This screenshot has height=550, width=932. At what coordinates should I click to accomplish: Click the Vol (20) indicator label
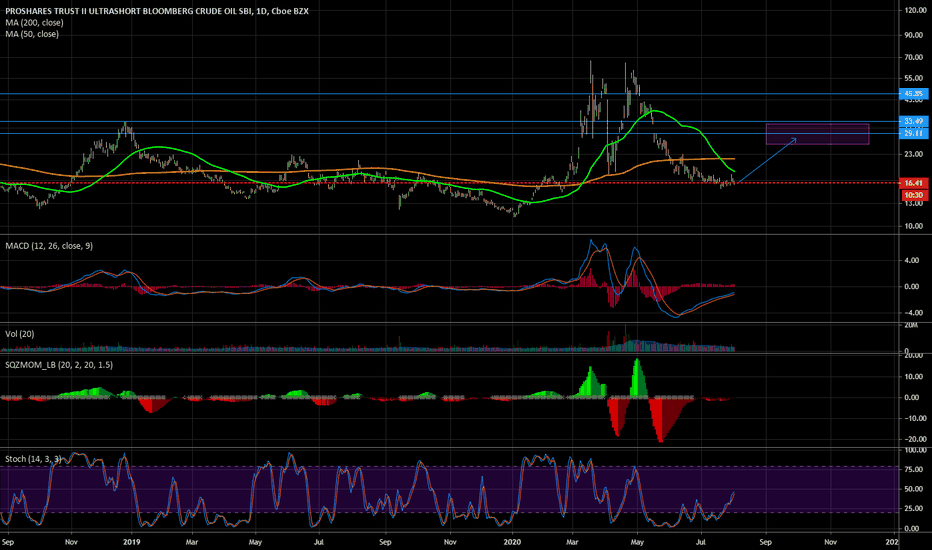click(20, 334)
